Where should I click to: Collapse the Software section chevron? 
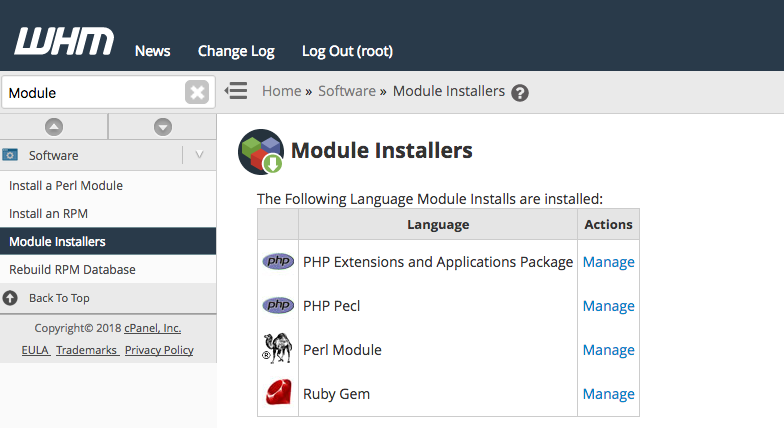click(199, 155)
